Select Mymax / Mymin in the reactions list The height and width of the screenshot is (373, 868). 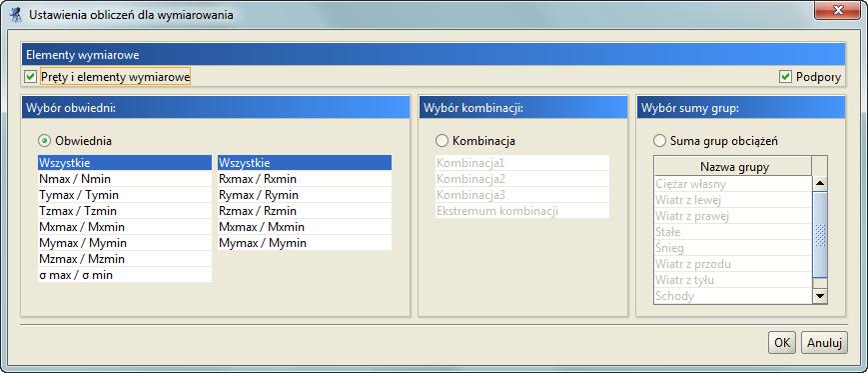click(305, 243)
